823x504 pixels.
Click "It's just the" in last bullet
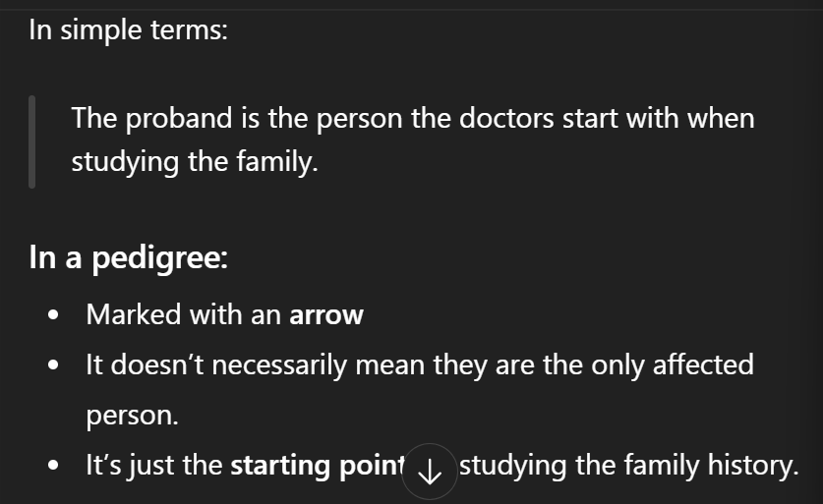(153, 465)
